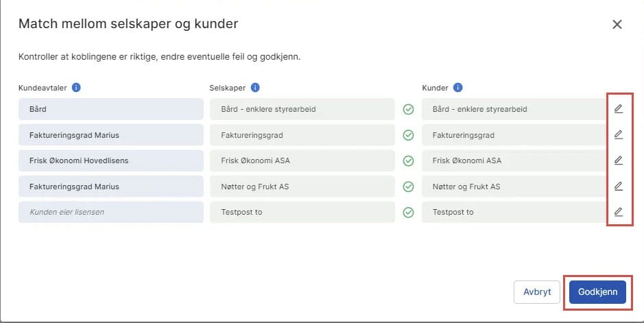Click the Bård - enklere styrearbeid company field
This screenshot has height=323, width=644.
coord(302,109)
